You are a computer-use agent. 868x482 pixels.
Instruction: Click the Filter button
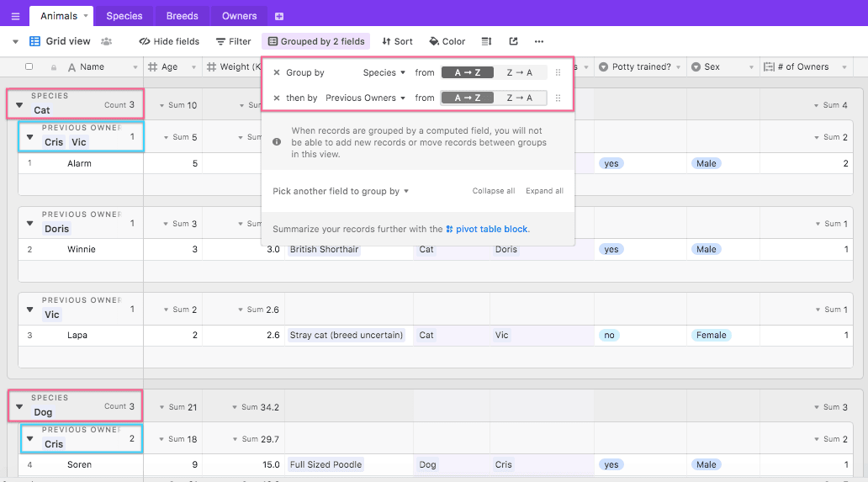[233, 41]
